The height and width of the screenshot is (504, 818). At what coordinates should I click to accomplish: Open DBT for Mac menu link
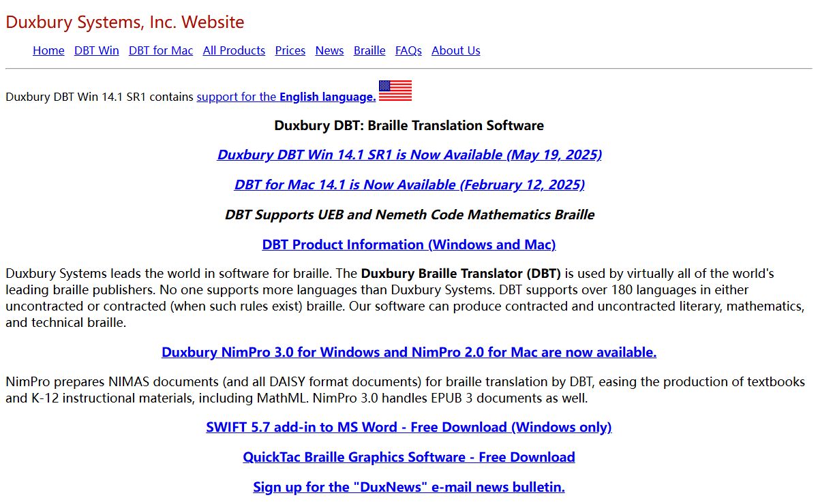[x=161, y=50]
